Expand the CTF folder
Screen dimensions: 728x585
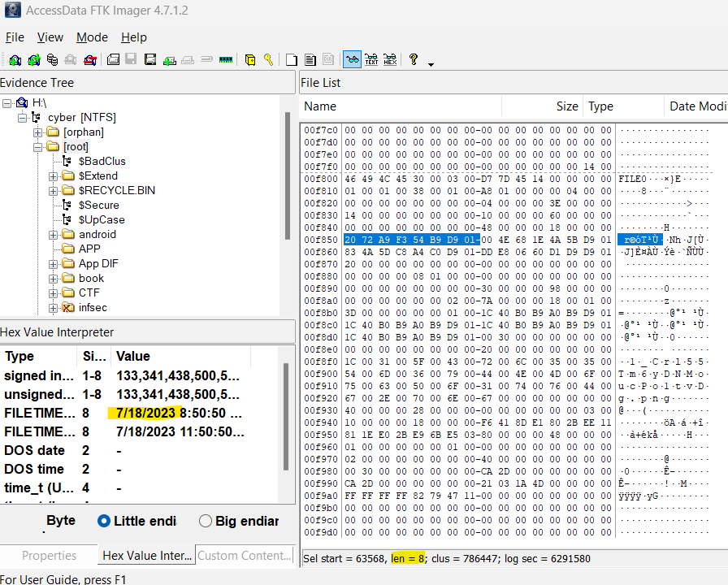tap(53, 293)
